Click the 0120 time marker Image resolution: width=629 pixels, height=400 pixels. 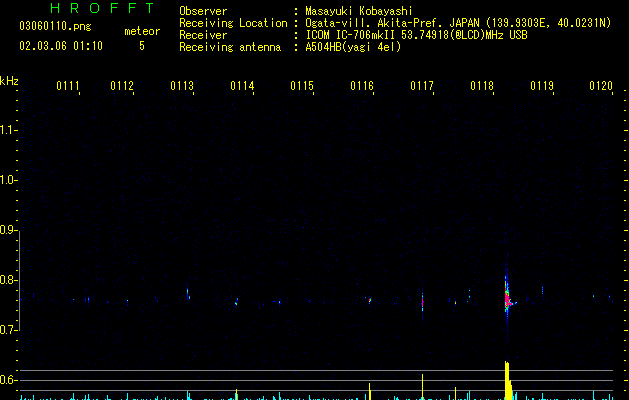point(601,86)
